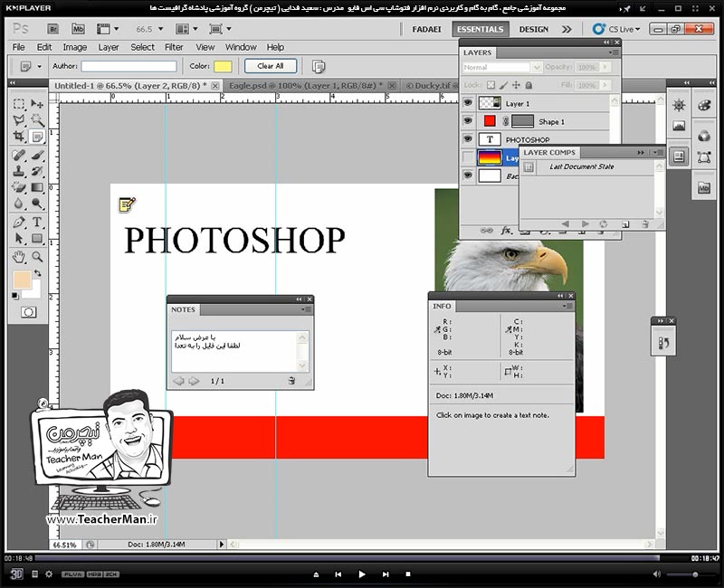Viewport: 724px width, 588px height.
Task: Open CS Live dropdown
Action: [x=617, y=29]
